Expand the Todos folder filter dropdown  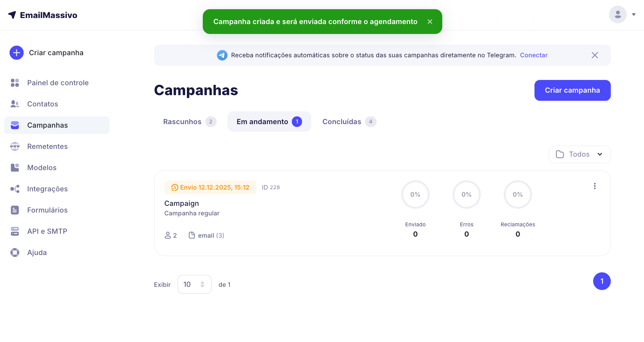click(579, 154)
